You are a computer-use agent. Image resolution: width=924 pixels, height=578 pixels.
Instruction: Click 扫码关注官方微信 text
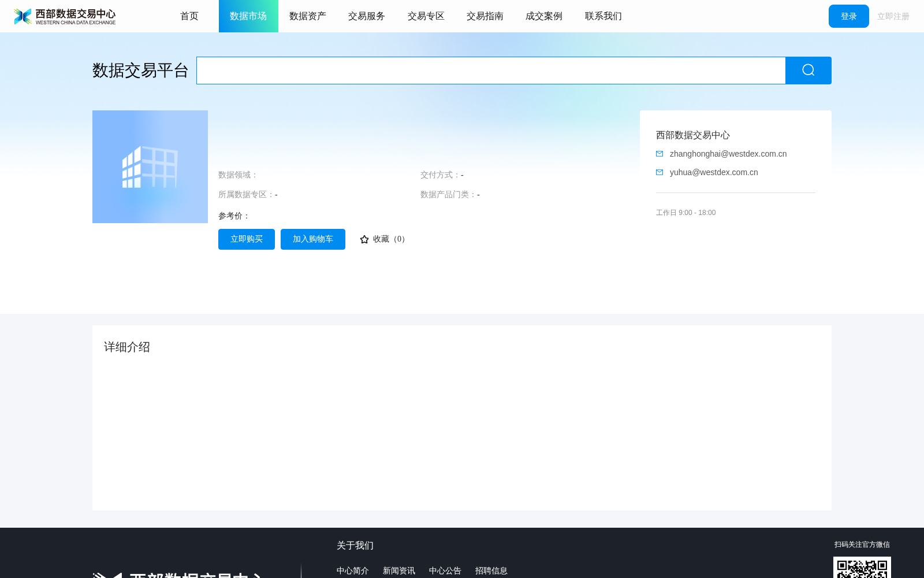point(862,544)
